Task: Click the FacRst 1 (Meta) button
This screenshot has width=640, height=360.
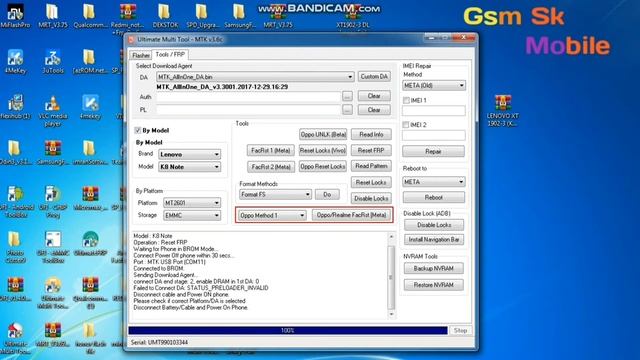Action: click(x=271, y=150)
